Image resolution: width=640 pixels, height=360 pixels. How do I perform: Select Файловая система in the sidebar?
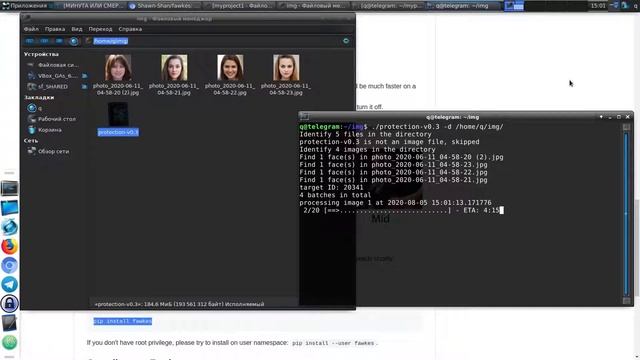pos(54,65)
